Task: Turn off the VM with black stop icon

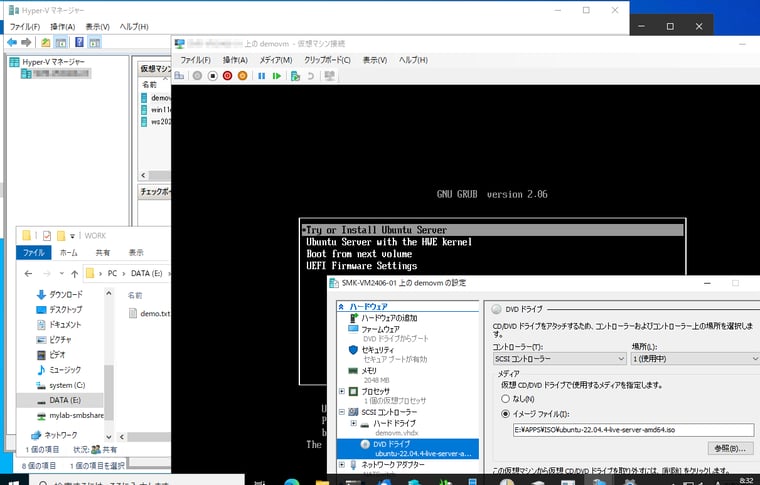Action: click(212, 76)
